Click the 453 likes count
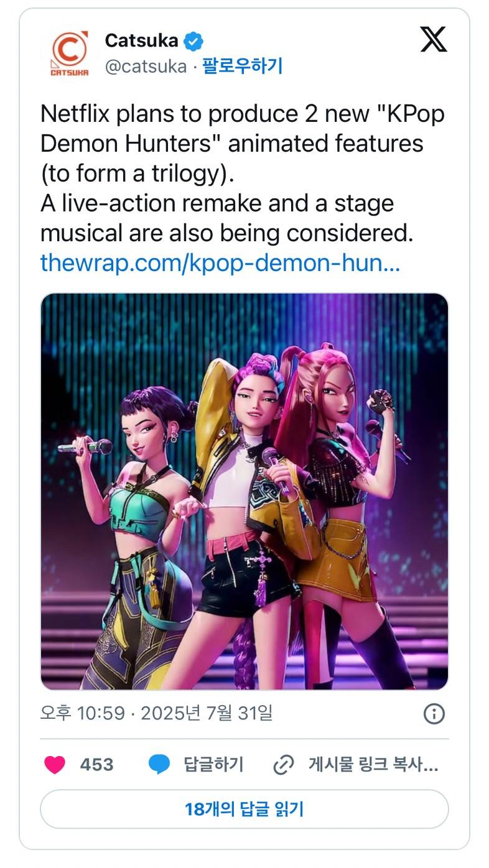489x868 pixels. click(x=96, y=764)
